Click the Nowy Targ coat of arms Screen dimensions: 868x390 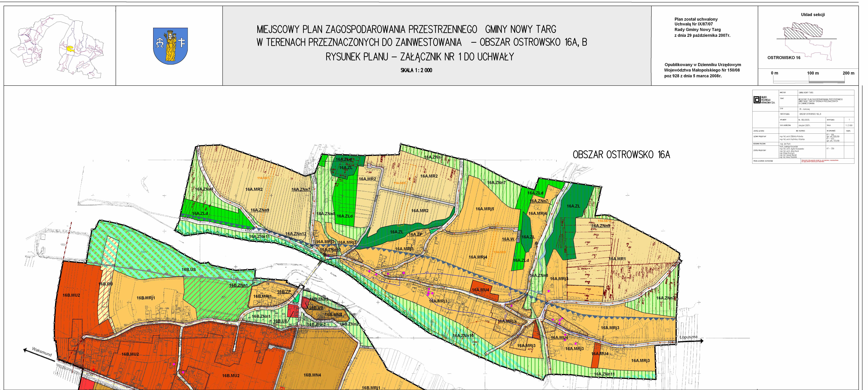[x=171, y=46]
